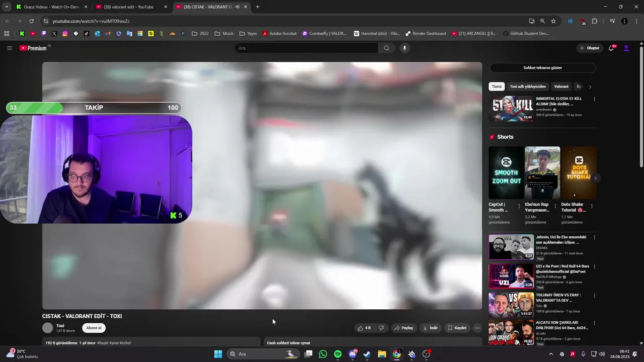The height and width of the screenshot is (362, 644).
Task: Open the 2022 bookmarks folder
Action: [200, 34]
